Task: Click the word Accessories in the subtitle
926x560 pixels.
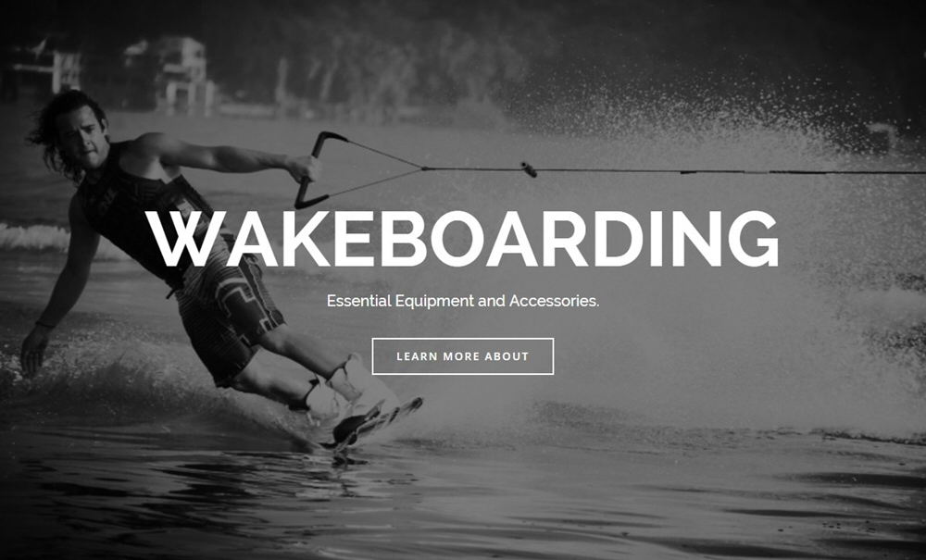Action: tap(554, 301)
